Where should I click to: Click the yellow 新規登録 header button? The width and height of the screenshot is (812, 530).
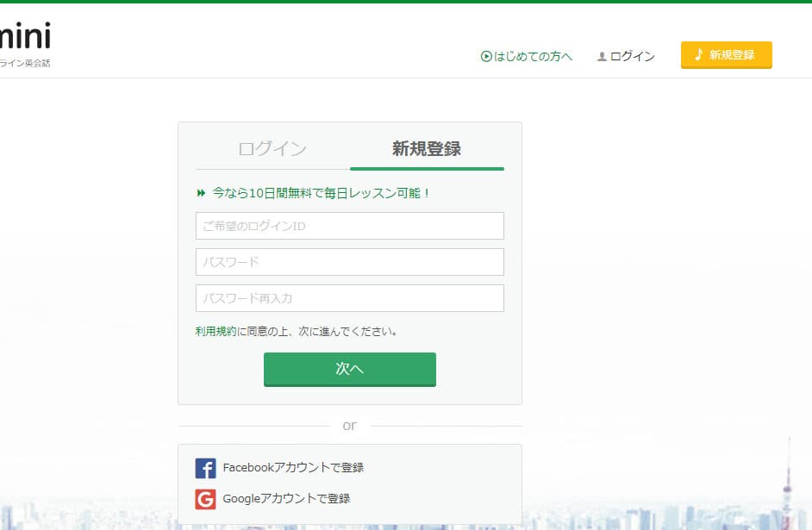tap(726, 55)
